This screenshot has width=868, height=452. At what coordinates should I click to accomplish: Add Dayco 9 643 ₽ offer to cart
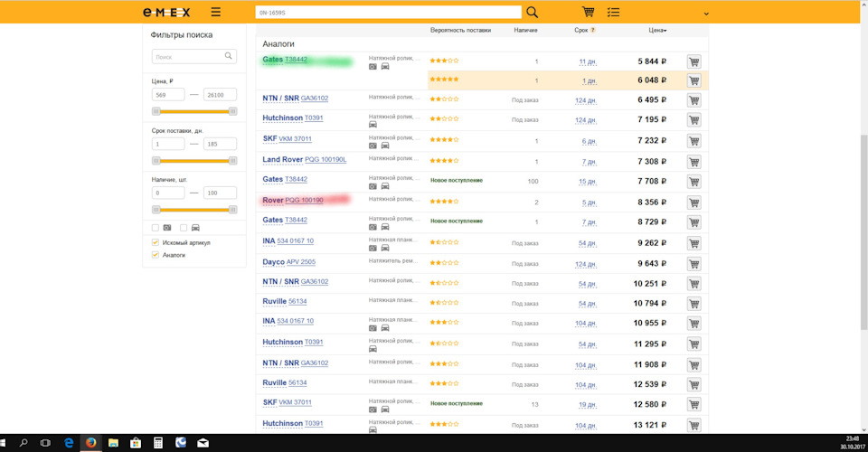693,264
